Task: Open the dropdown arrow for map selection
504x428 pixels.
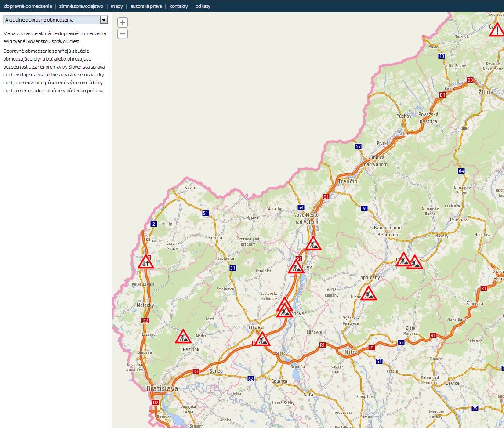Action: [x=104, y=20]
